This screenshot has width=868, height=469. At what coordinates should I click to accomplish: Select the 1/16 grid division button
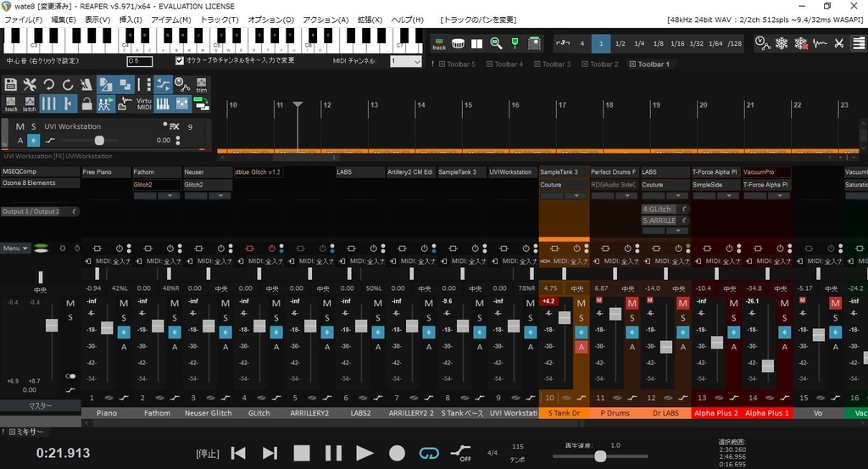click(x=677, y=43)
